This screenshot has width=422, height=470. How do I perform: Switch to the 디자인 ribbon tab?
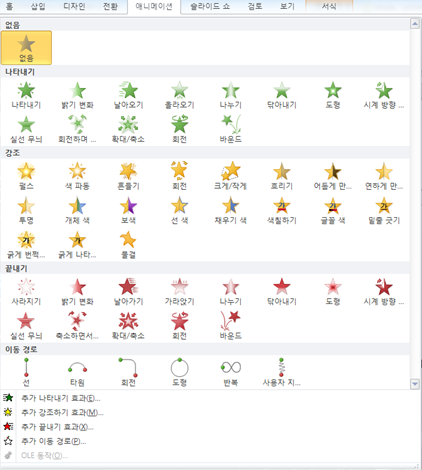coord(74,6)
